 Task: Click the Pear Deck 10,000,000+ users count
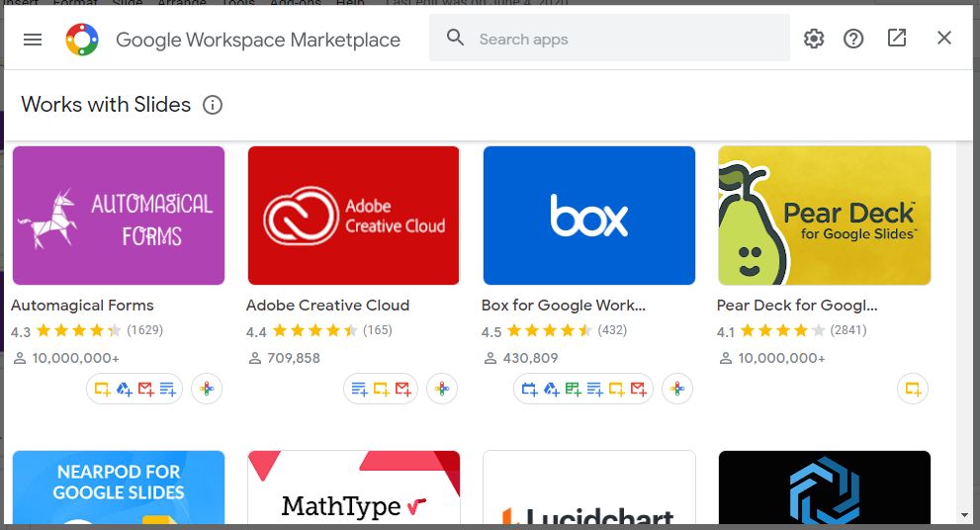782,358
